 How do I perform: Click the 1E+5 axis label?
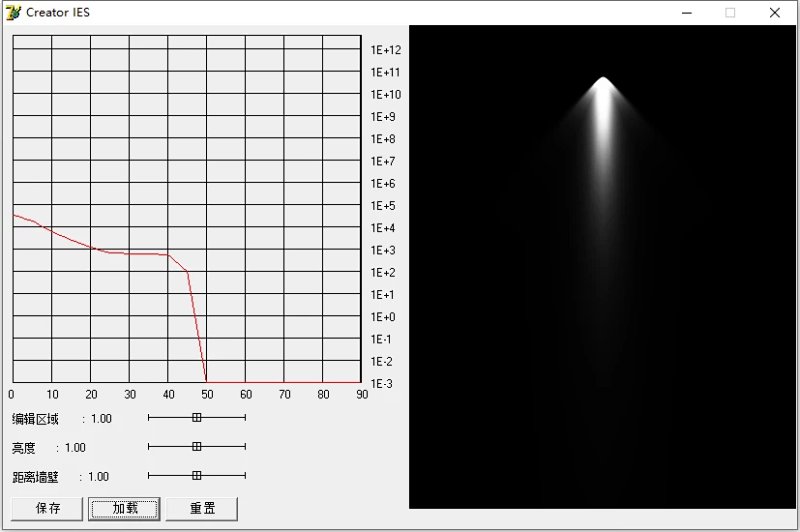coord(383,206)
